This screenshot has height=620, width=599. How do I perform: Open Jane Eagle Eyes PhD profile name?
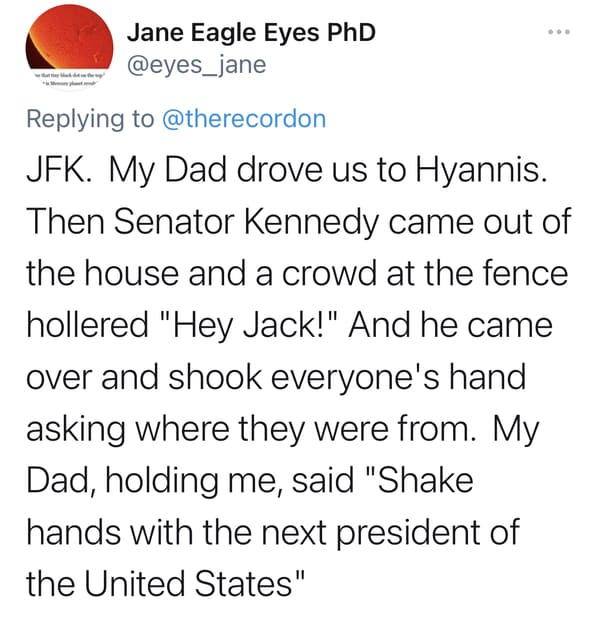(x=251, y=32)
